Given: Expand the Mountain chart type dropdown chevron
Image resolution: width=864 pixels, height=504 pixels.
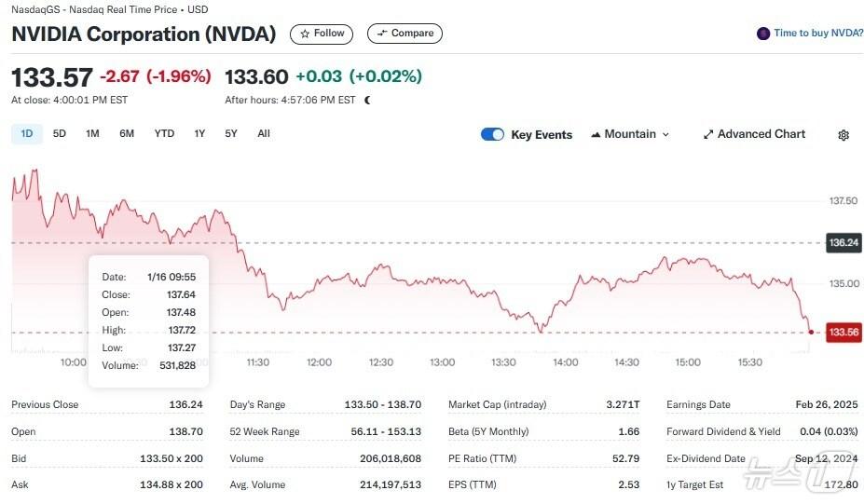Looking at the screenshot, I should click(x=665, y=135).
